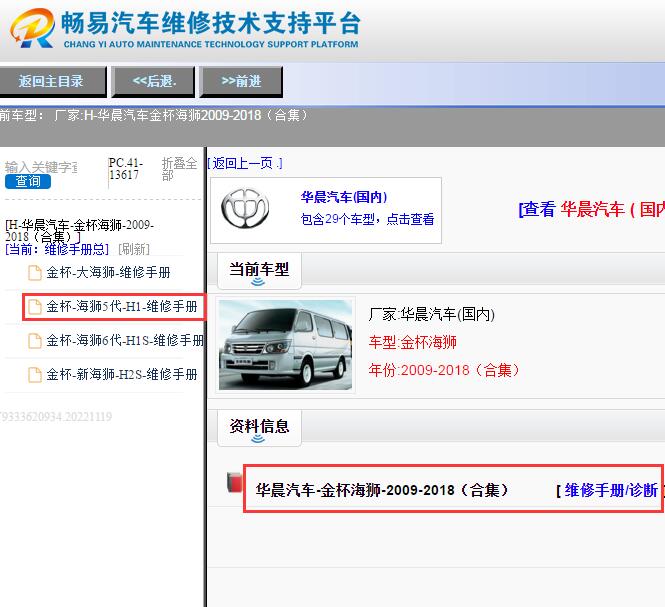Screen dimensions: 665x607
Task: Go forward with the >>前进 button
Action: 241,81
